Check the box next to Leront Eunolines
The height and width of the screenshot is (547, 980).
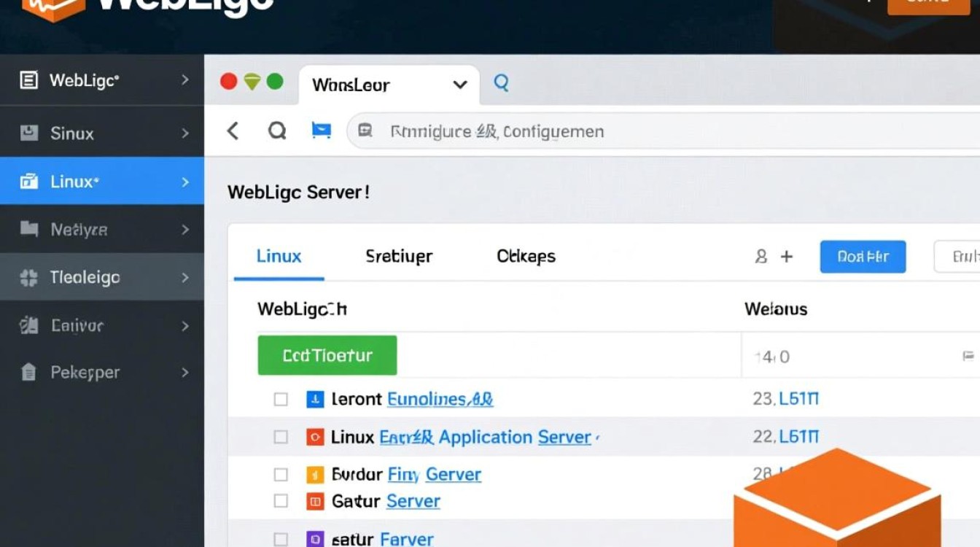click(281, 399)
